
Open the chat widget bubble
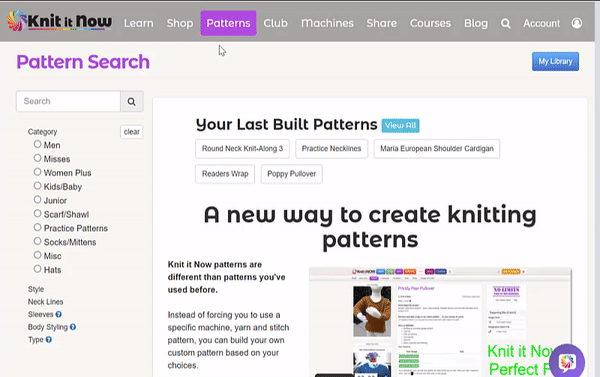pos(567,361)
